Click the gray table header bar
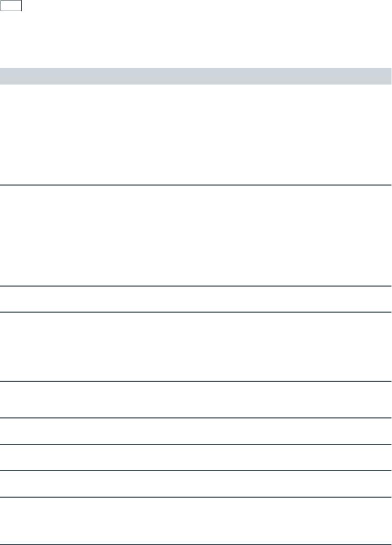Image resolution: width=392 pixels, height=545 pixels. click(x=195, y=76)
